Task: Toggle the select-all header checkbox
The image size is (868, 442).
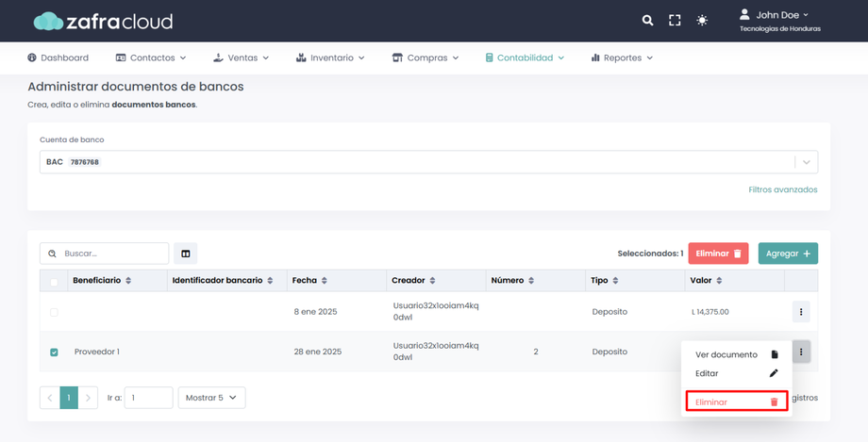Action: tap(54, 282)
